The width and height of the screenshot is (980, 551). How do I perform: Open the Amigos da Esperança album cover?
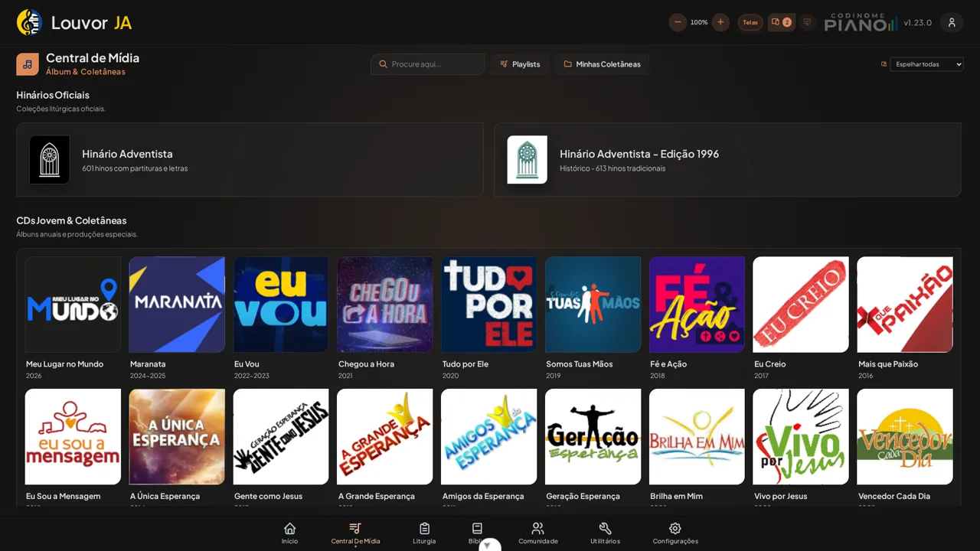coord(488,437)
